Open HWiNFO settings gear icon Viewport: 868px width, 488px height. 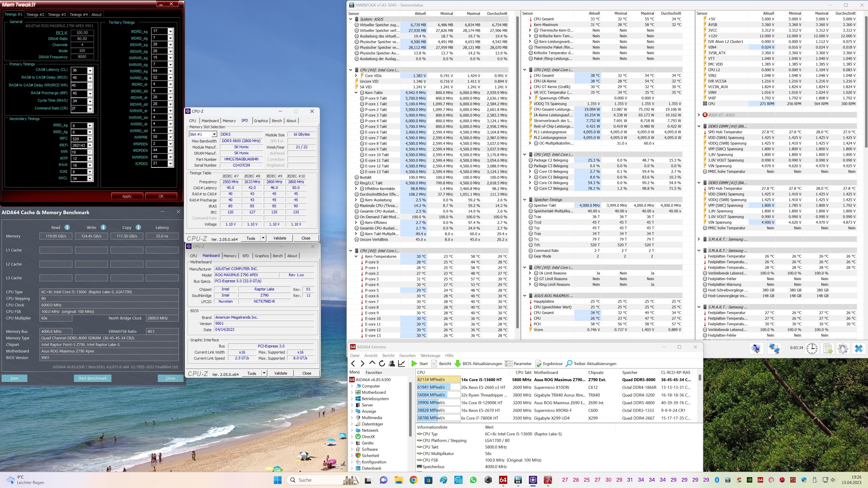pos(843,349)
